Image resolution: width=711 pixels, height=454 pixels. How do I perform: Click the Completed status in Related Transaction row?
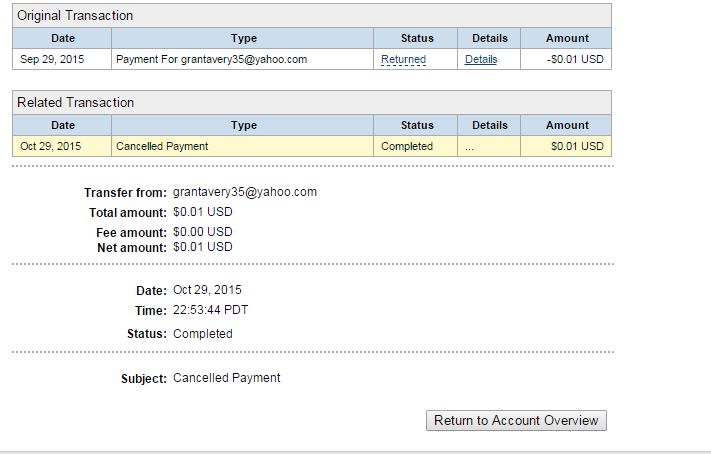[x=407, y=146]
